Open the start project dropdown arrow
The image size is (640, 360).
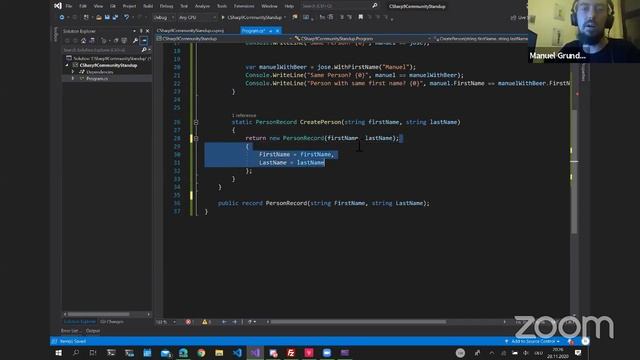[x=285, y=18]
